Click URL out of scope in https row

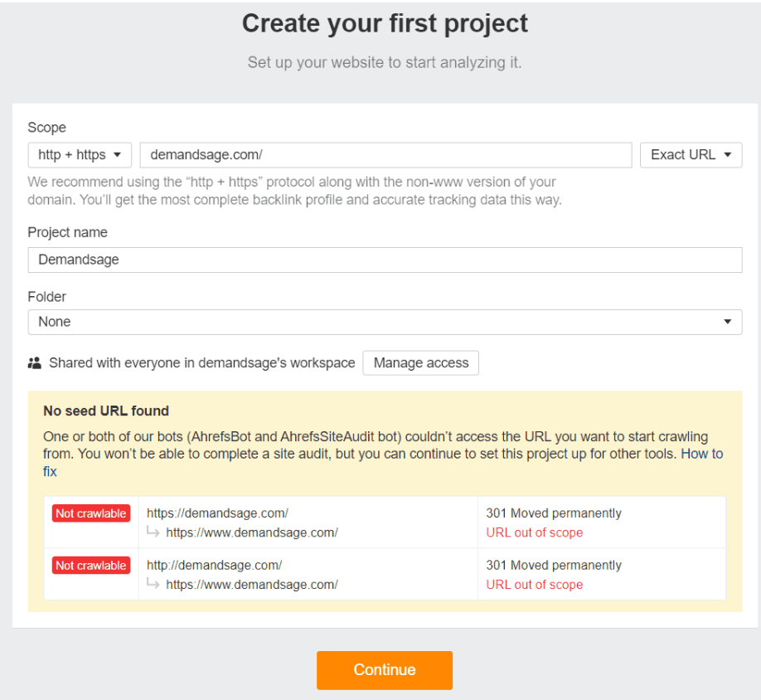(x=535, y=532)
